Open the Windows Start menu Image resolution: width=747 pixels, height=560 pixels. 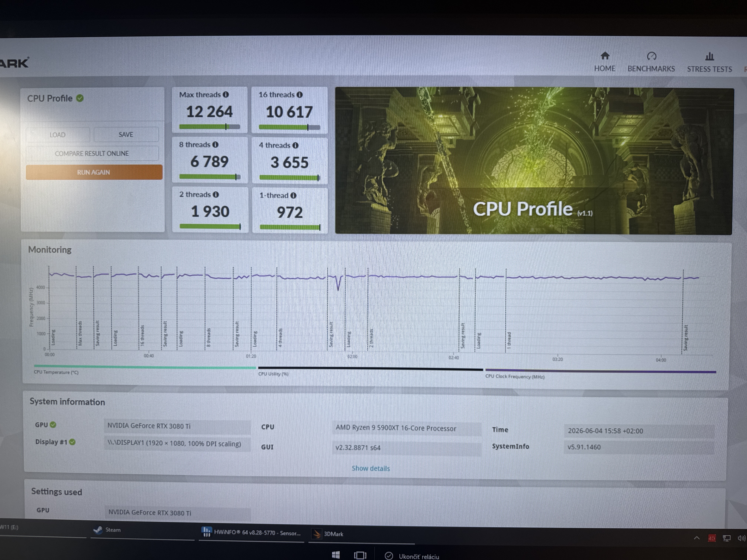coord(336,555)
